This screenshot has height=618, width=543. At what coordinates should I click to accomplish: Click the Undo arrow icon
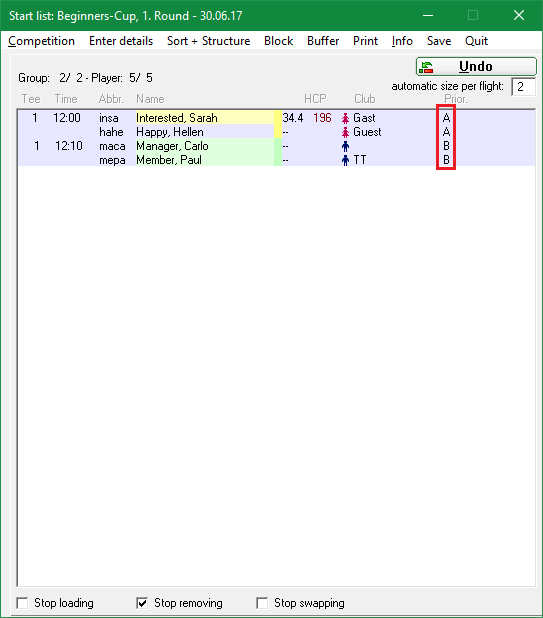[426, 67]
